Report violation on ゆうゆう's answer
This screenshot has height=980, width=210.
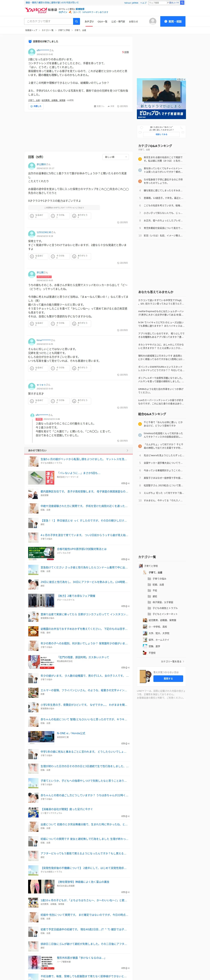coord(122,408)
